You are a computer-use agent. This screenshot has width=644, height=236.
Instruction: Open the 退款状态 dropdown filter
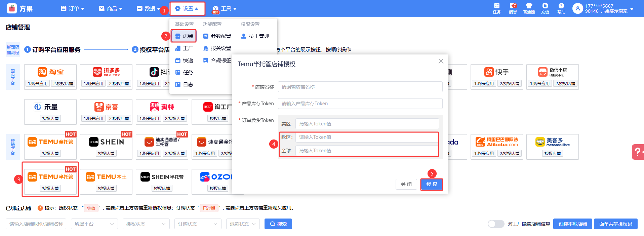[x=243, y=224]
